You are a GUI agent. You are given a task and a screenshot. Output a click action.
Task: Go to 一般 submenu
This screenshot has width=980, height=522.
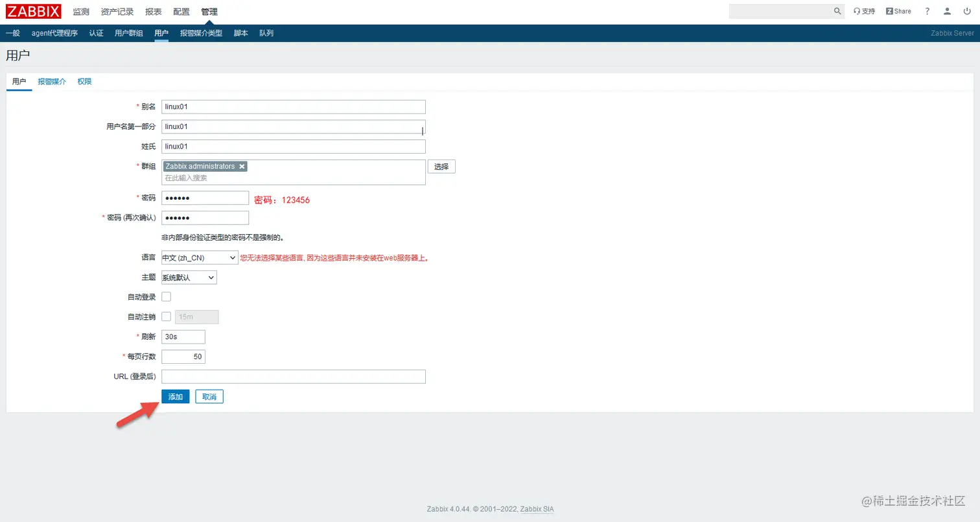click(13, 33)
